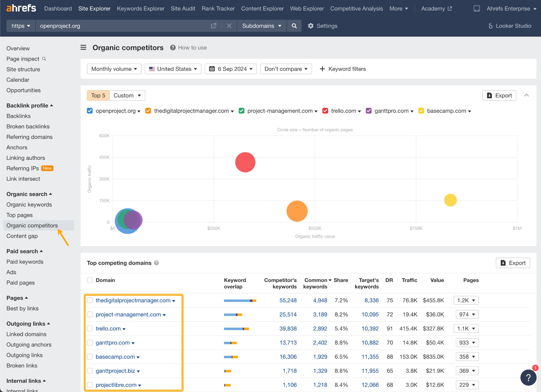Image resolution: width=541 pixels, height=392 pixels.
Task: Expand the 1.2K Pages dropdown for thedigitalprojectmanager.com
Action: pyautogui.click(x=466, y=300)
